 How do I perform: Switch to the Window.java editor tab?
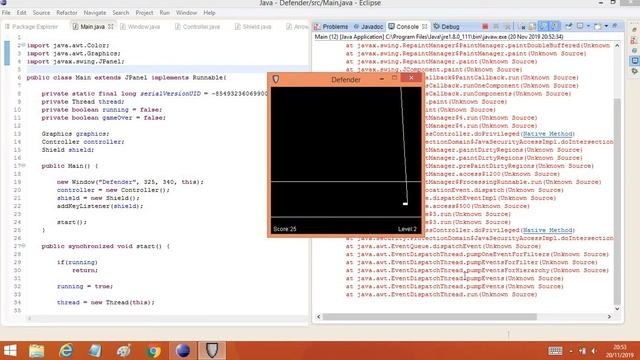[x=140, y=27]
